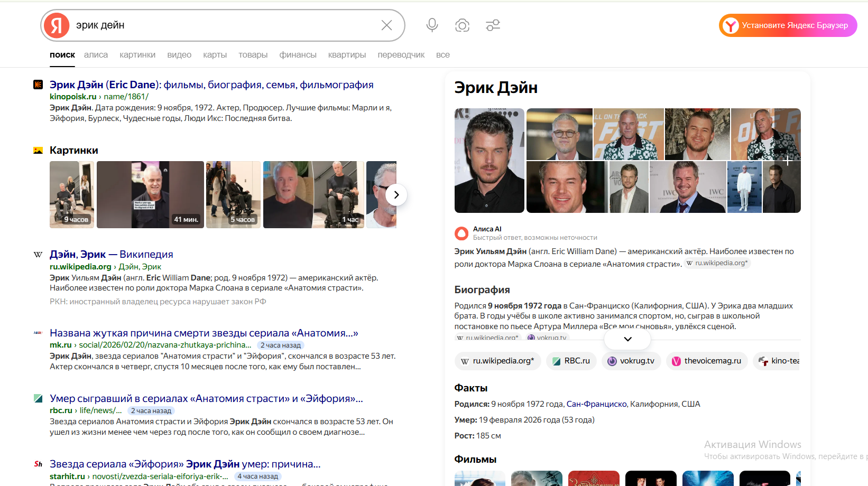Select the RBC.ru source chip
Image resolution: width=868 pixels, height=486 pixels.
[571, 361]
